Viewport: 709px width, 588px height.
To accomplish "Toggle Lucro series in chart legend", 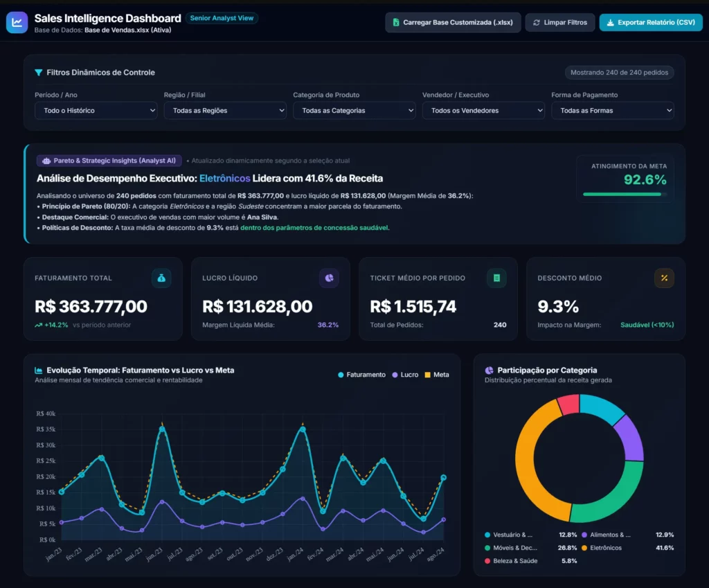I will coord(405,375).
